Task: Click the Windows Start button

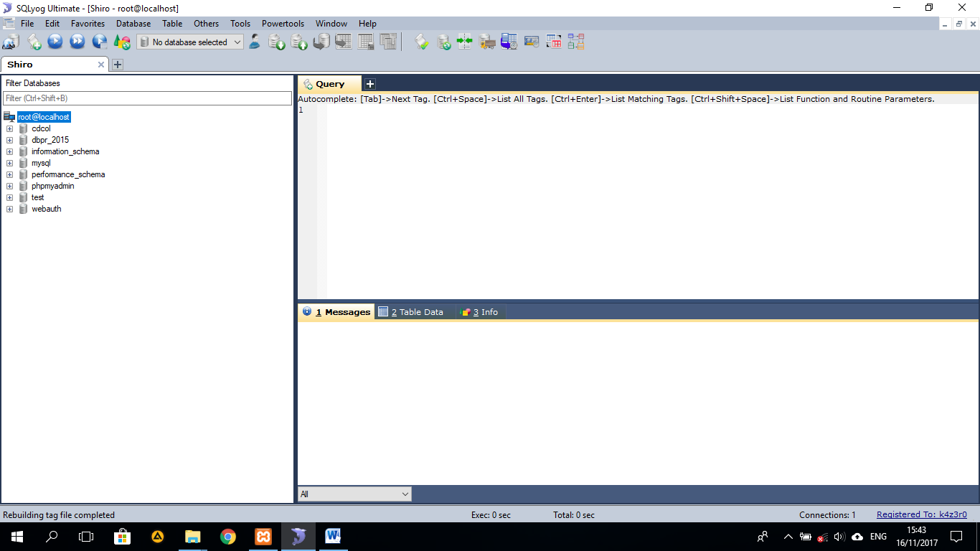Action: 17,537
